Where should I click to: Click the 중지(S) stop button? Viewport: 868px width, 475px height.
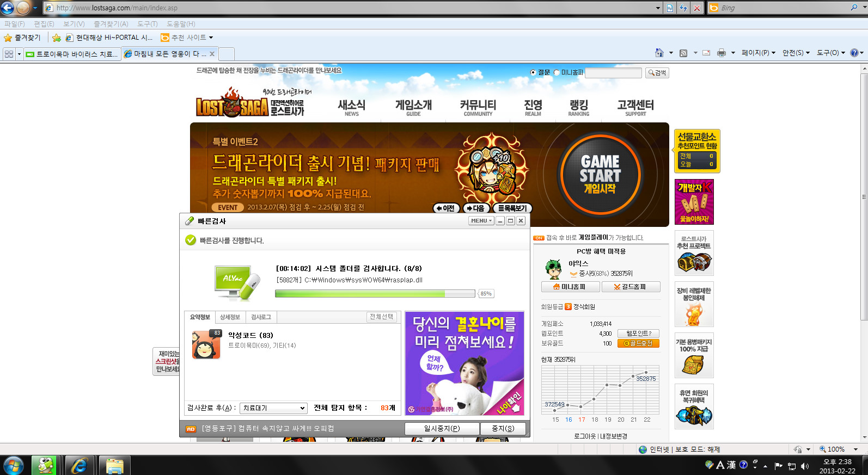(503, 429)
